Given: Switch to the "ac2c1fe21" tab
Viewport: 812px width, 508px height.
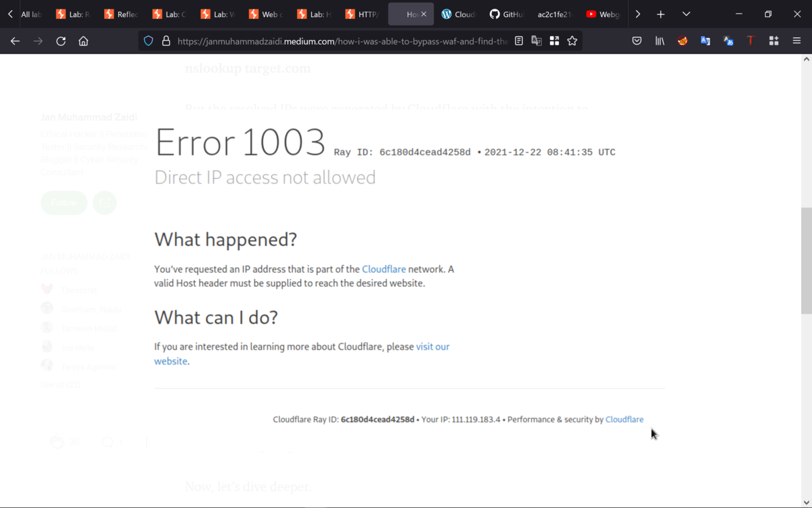Looking at the screenshot, I should point(554,14).
